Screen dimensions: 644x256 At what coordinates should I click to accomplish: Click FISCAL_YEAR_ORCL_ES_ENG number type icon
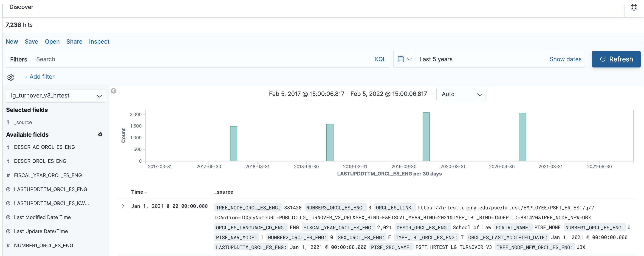(x=8, y=175)
